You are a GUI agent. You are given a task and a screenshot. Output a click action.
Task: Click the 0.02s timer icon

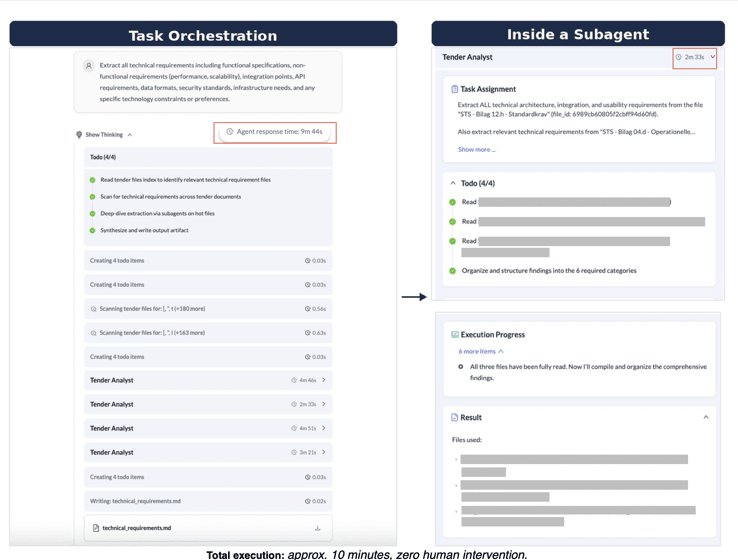pyautogui.click(x=307, y=502)
